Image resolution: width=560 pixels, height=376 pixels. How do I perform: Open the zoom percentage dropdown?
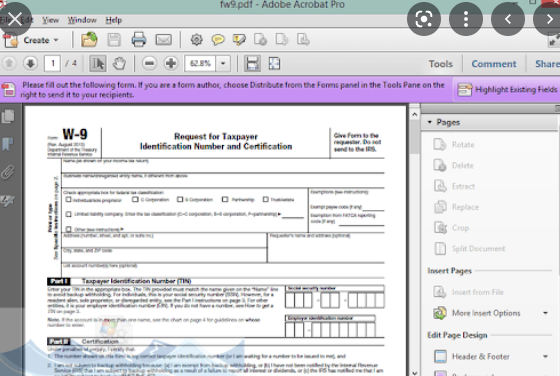coord(223,64)
